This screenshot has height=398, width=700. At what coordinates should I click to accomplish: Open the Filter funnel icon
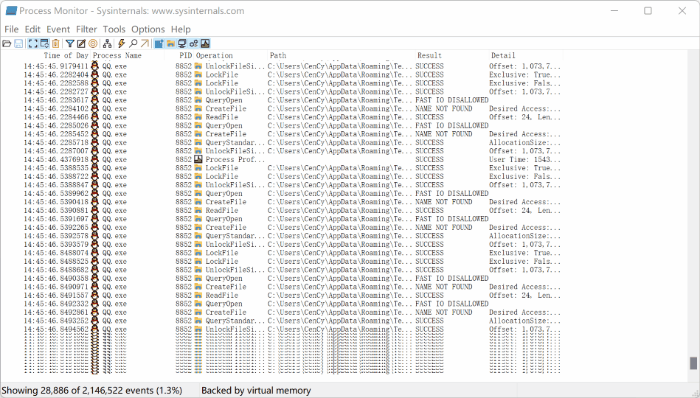tap(70, 43)
